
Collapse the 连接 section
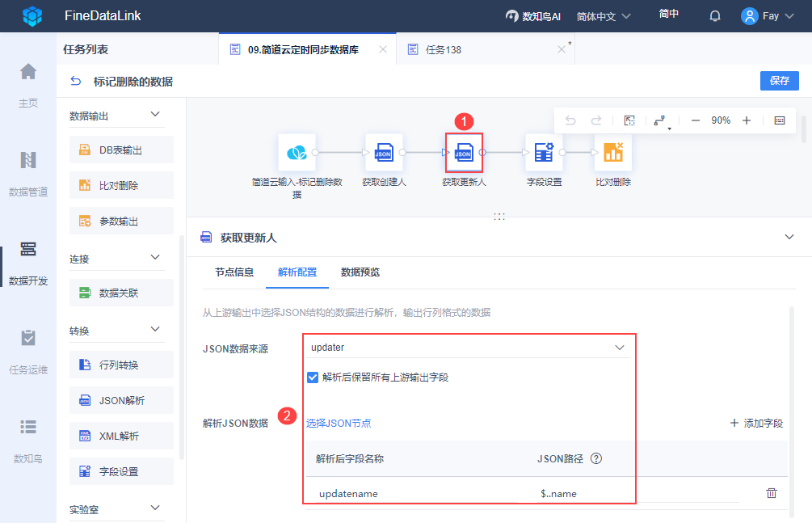pyautogui.click(x=155, y=258)
